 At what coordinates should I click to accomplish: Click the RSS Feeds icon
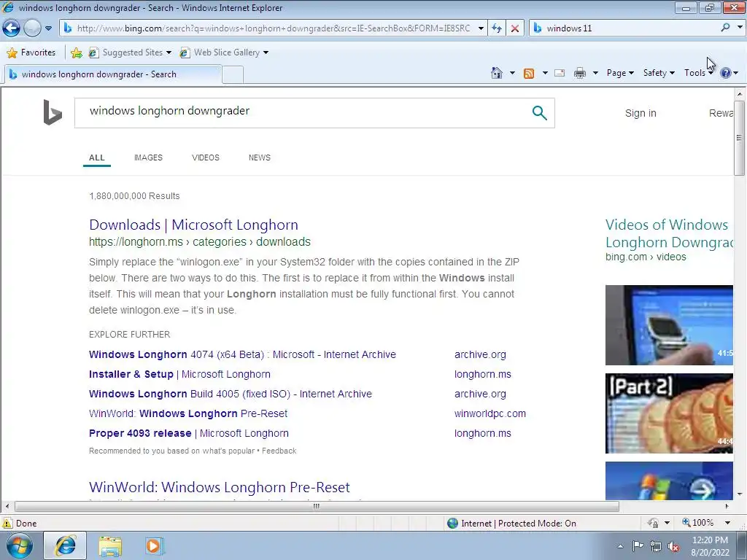click(x=529, y=73)
